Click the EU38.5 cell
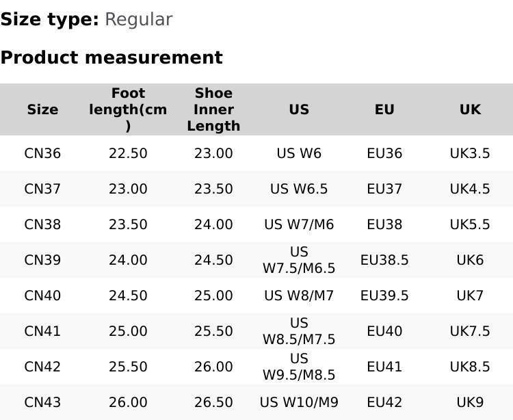The image size is (513, 420). coord(384,260)
